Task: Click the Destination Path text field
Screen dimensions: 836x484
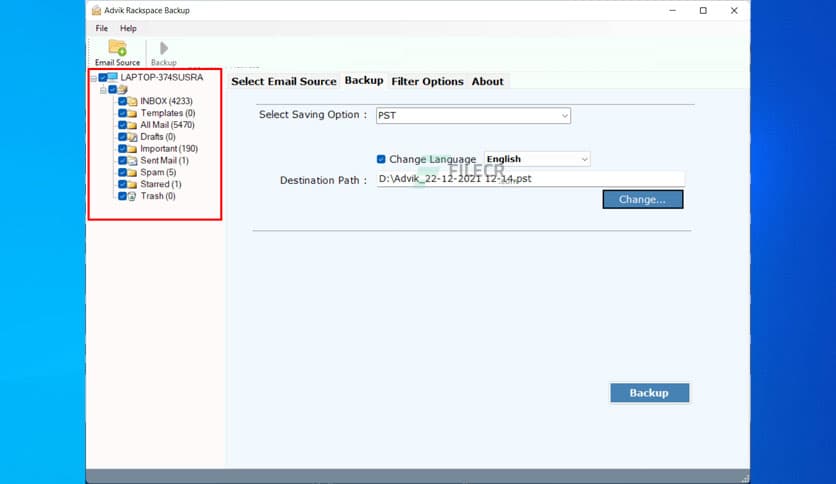Action: 530,179
